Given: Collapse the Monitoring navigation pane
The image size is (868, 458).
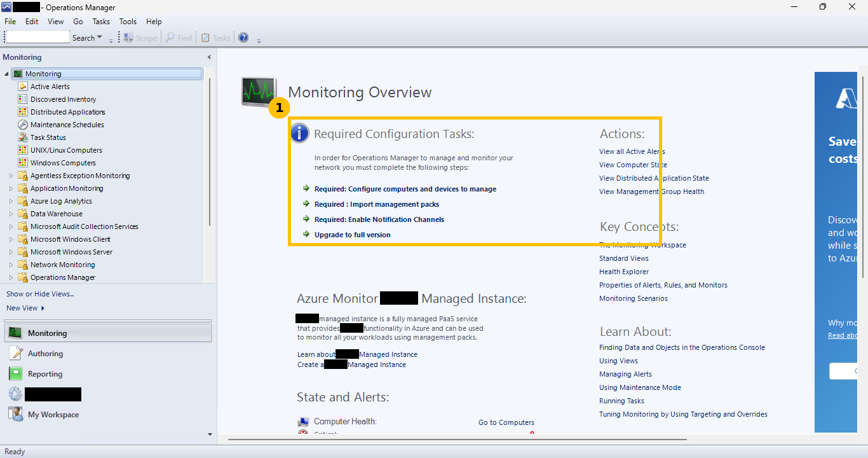Looking at the screenshot, I should [209, 57].
